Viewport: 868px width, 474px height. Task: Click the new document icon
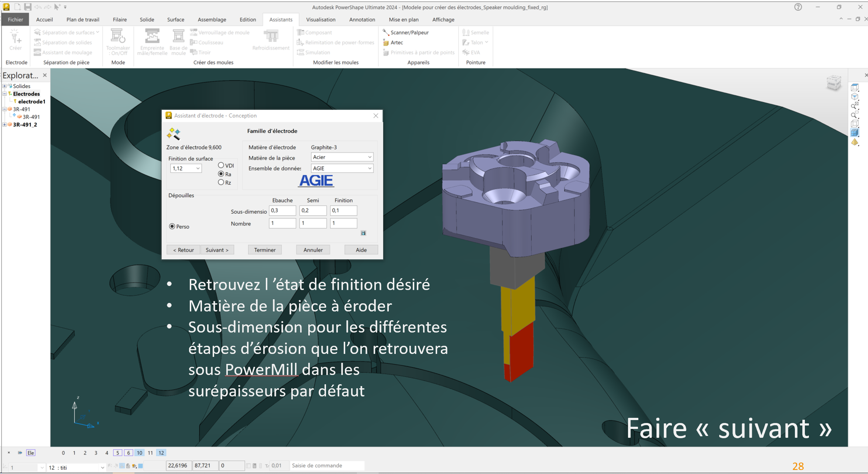tap(17, 7)
